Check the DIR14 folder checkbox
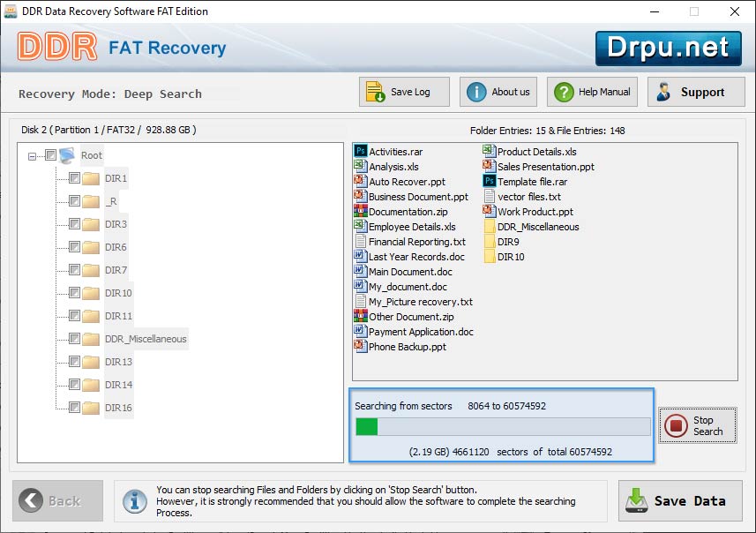The height and width of the screenshot is (533, 756). (74, 385)
